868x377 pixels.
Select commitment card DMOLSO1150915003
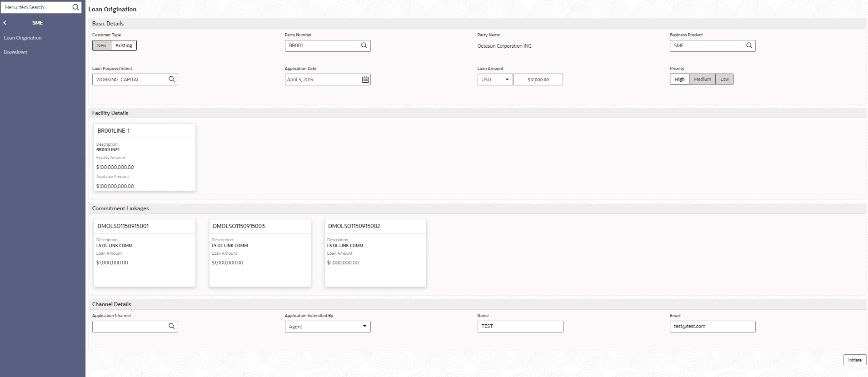[x=260, y=253]
